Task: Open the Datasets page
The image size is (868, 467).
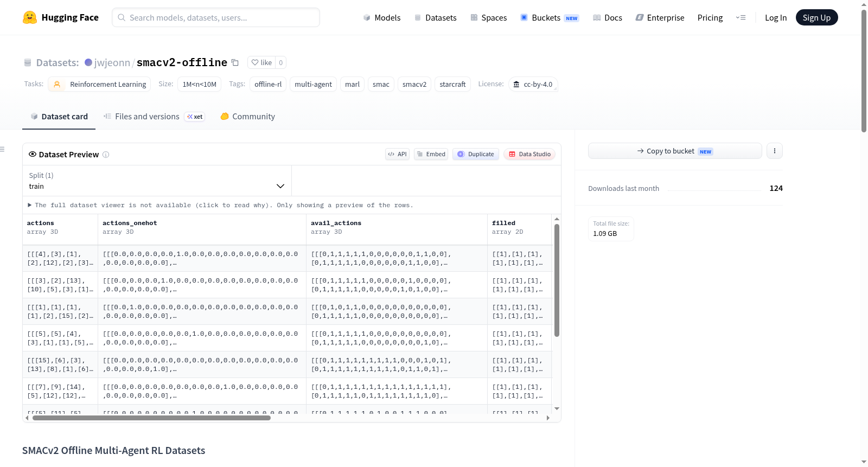Action: [x=436, y=17]
